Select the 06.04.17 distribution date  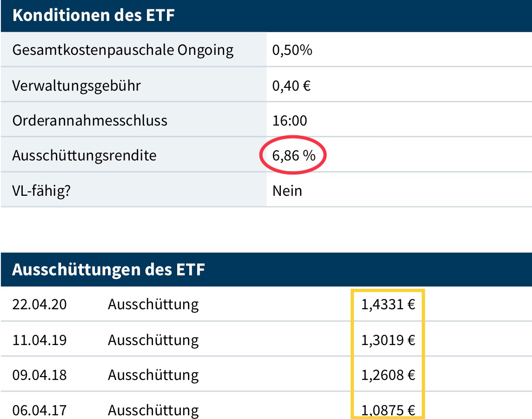tap(40, 410)
